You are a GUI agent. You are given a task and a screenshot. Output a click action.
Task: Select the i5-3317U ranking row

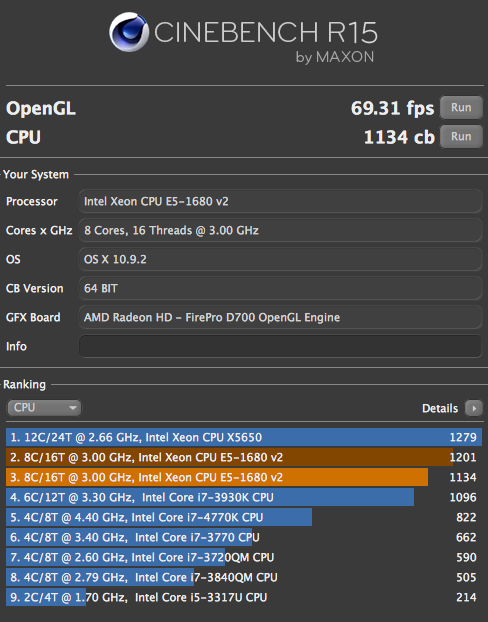[x=244, y=597]
